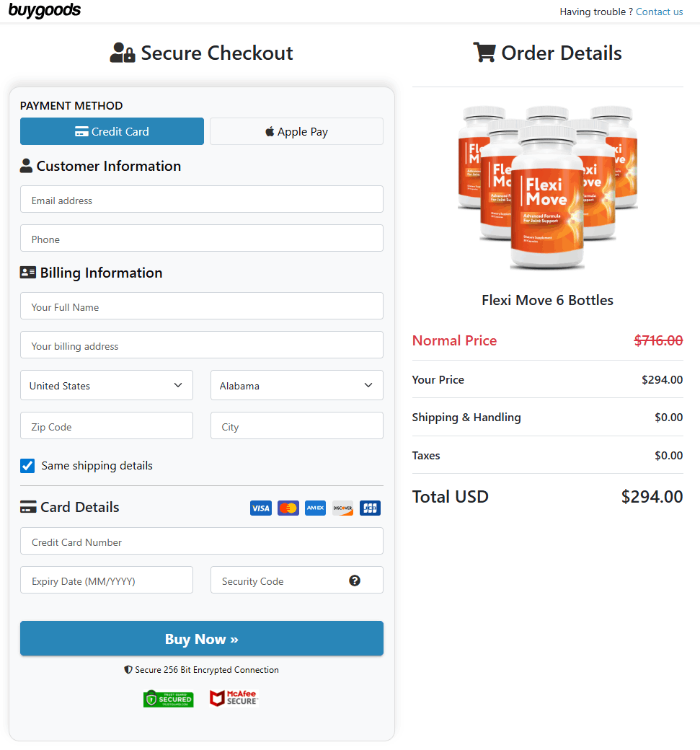Focus the Credit Card Number field
This screenshot has height=750, width=700.
pyautogui.click(x=201, y=542)
